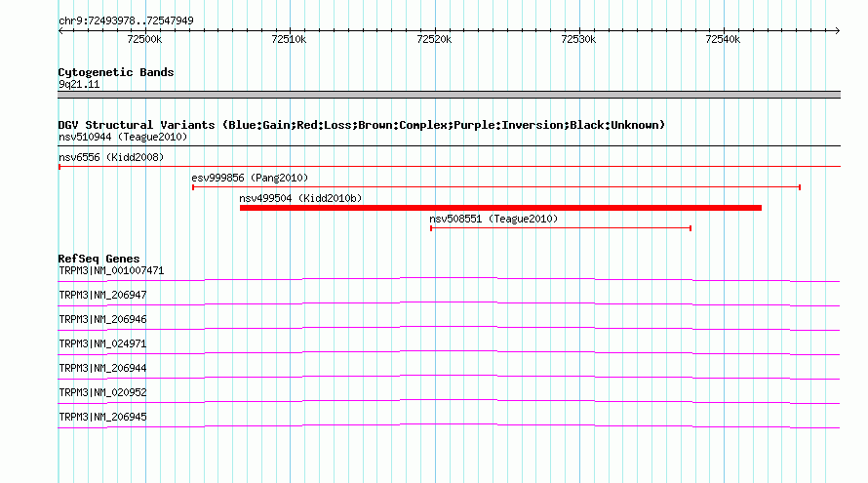Select the DGV Structural Variants track title
The image size is (868, 483).
[362, 125]
